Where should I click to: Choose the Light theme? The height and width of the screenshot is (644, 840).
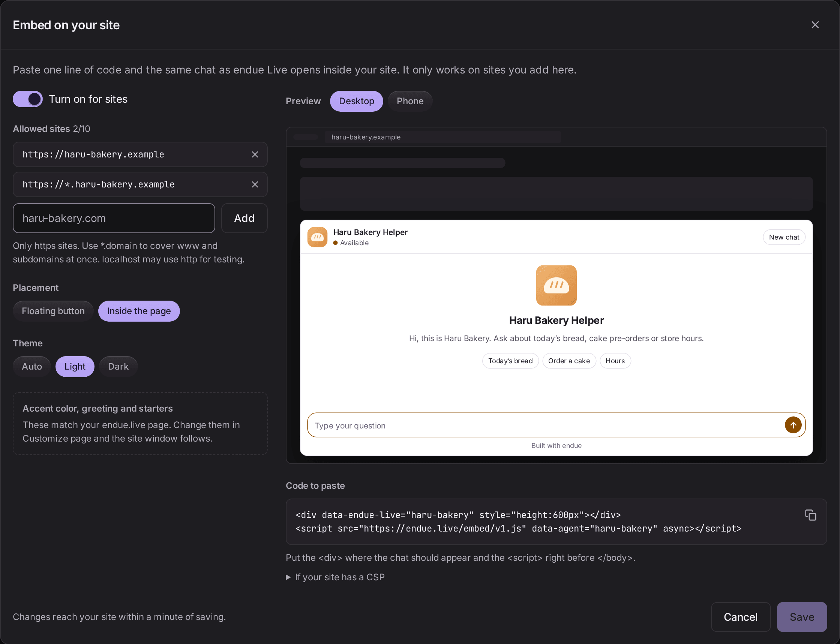pyautogui.click(x=75, y=367)
